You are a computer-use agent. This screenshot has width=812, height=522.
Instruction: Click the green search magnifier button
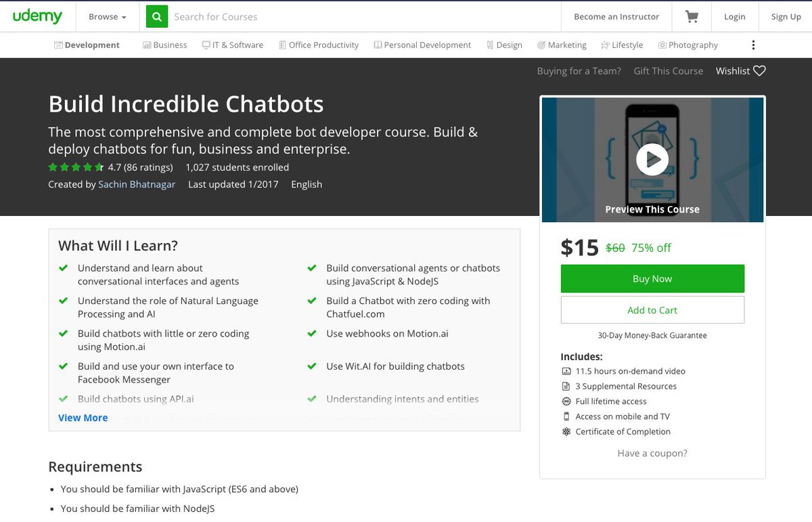point(156,17)
